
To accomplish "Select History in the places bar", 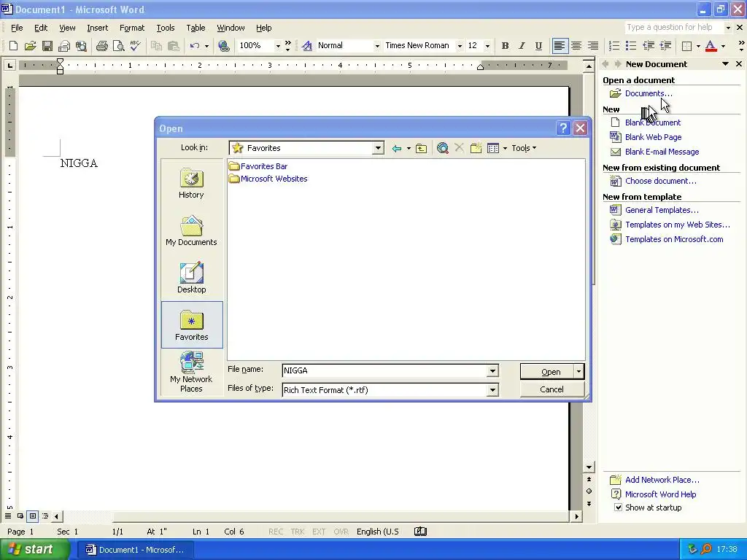I will pyautogui.click(x=192, y=183).
